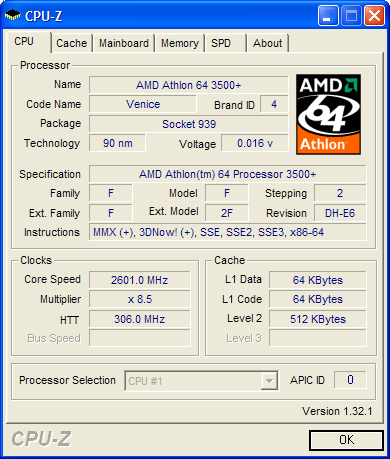Click the Level 2 cache value
Screen dimensions: 390x459
pyautogui.click(x=318, y=319)
